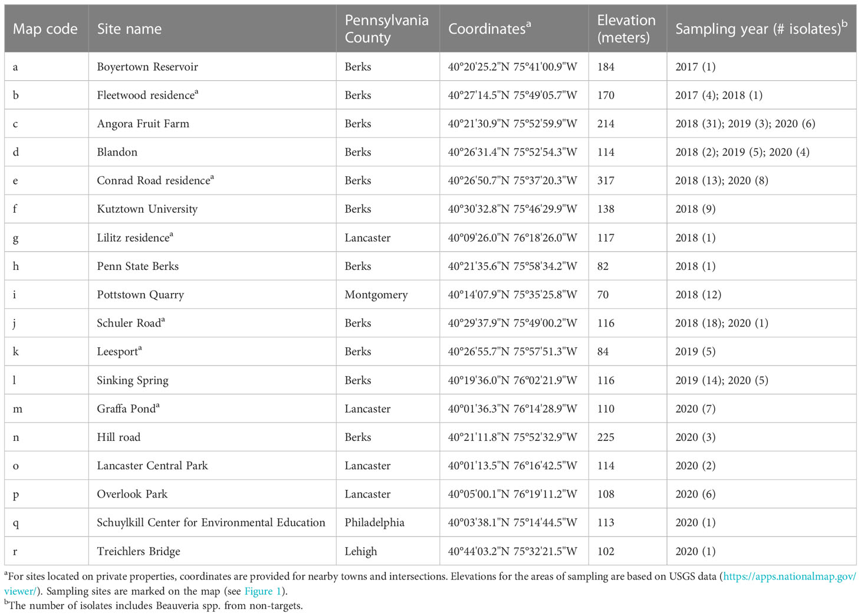The height and width of the screenshot is (616, 861).
Task: Select the Kutztown University site cell
Action: 147,209
